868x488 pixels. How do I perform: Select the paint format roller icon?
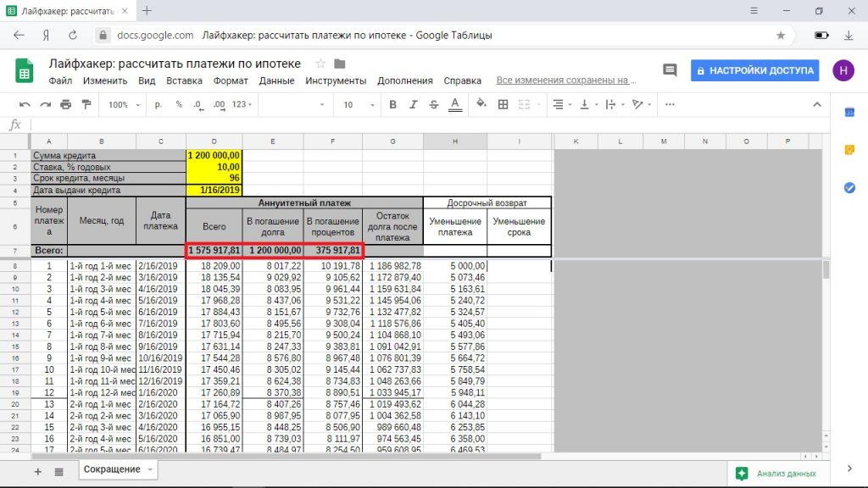click(86, 104)
